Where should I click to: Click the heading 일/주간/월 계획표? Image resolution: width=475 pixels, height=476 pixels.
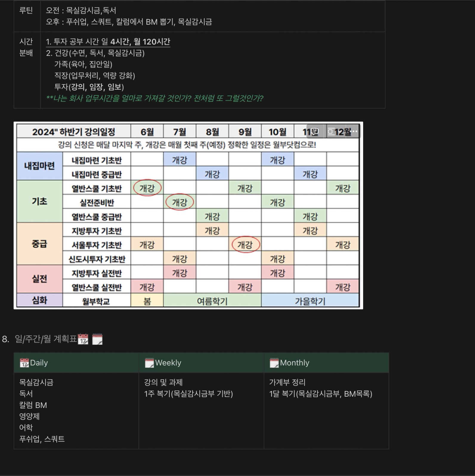[46, 339]
